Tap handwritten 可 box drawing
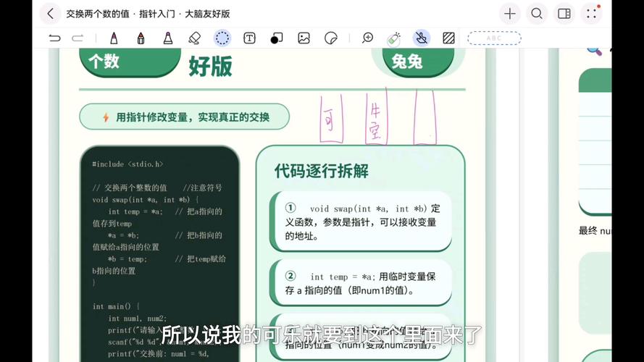This screenshot has height=362, width=644. pyautogui.click(x=331, y=120)
